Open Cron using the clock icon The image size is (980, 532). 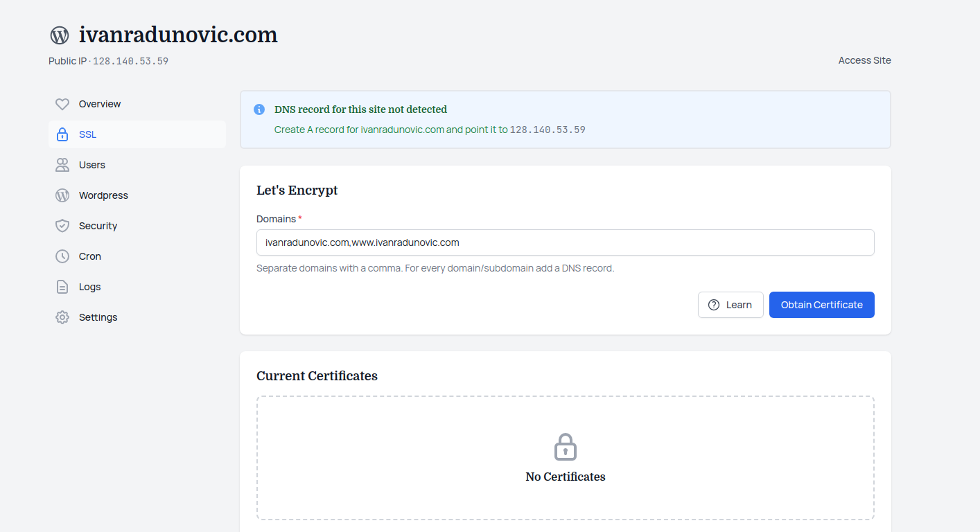coord(62,256)
